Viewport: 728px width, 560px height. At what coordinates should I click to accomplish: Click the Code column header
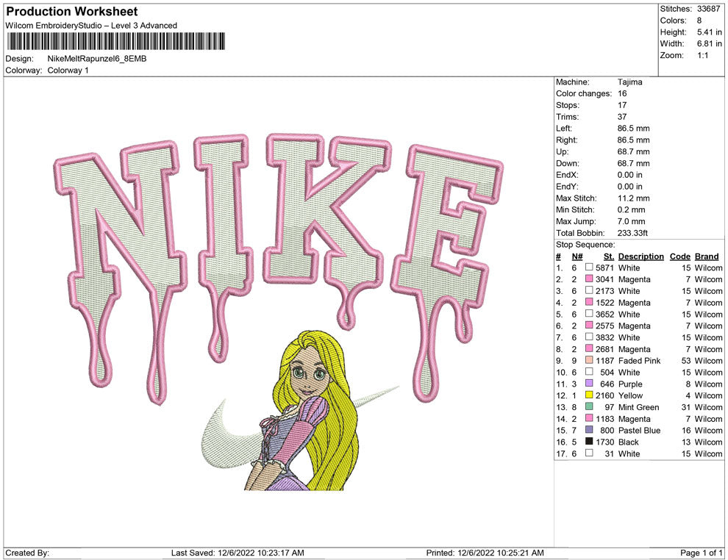[679, 256]
